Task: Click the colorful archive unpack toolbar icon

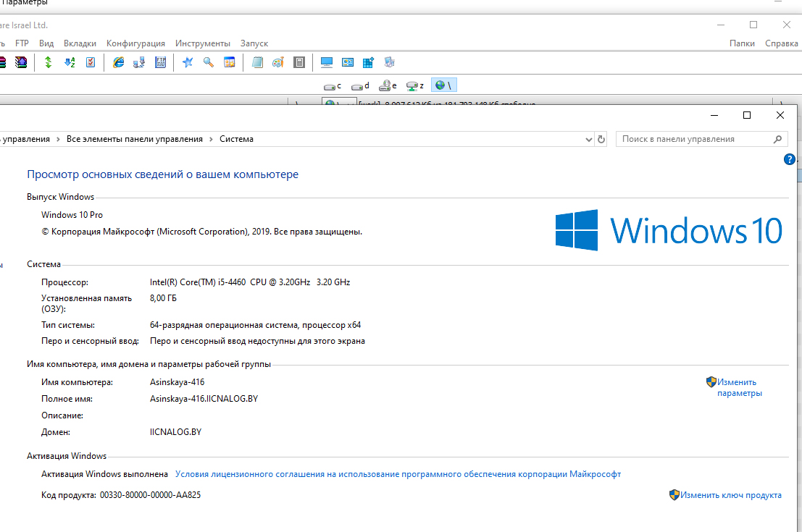Action: (20, 62)
